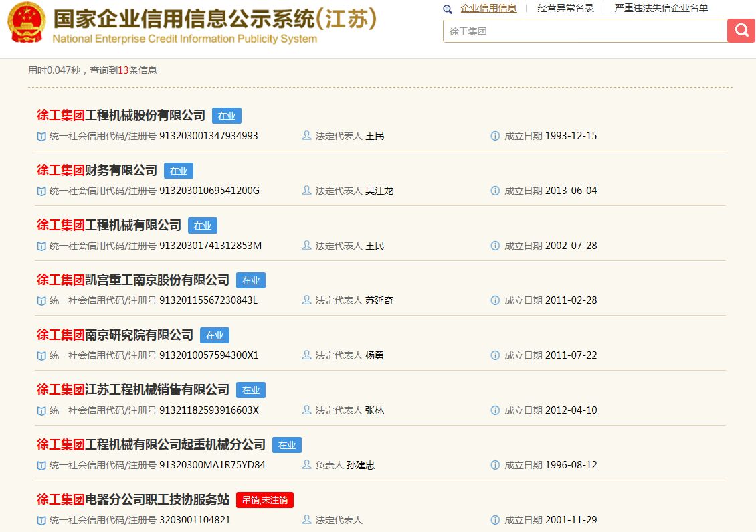
Task: Click the credit code icon beside 91320301741312853M
Action: (x=41, y=246)
